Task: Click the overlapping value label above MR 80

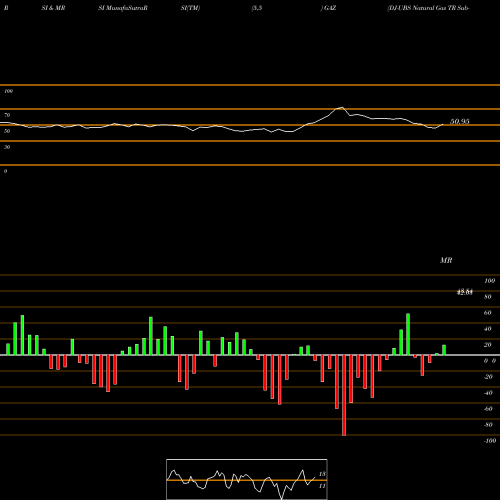Action: [465, 292]
